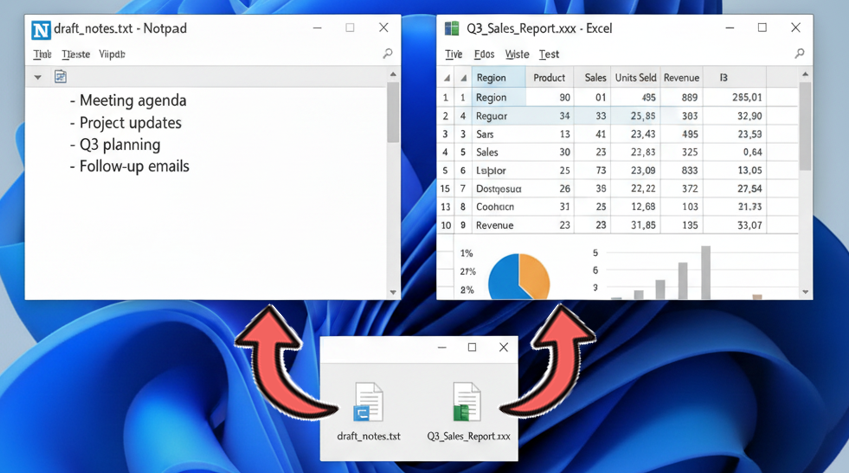Open the Wiste menu in Excel
Image resolution: width=849 pixels, height=473 pixels.
[x=517, y=54]
